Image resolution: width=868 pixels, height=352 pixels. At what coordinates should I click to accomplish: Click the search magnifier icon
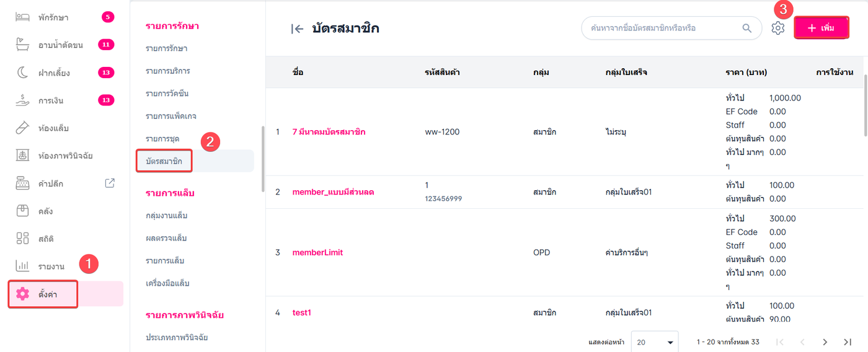tap(747, 28)
